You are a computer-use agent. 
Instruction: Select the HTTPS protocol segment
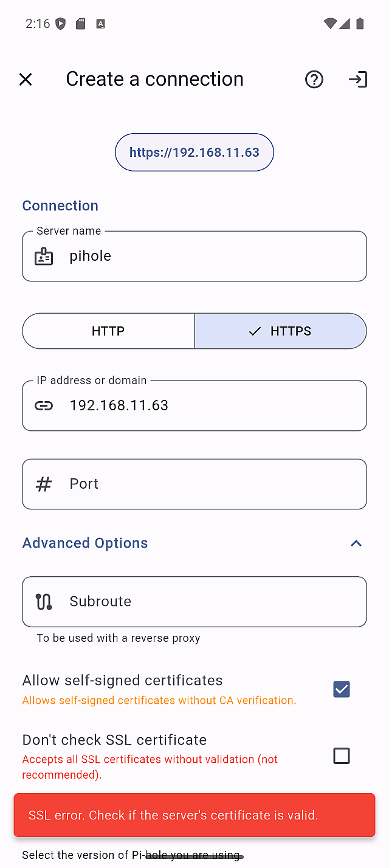(280, 331)
